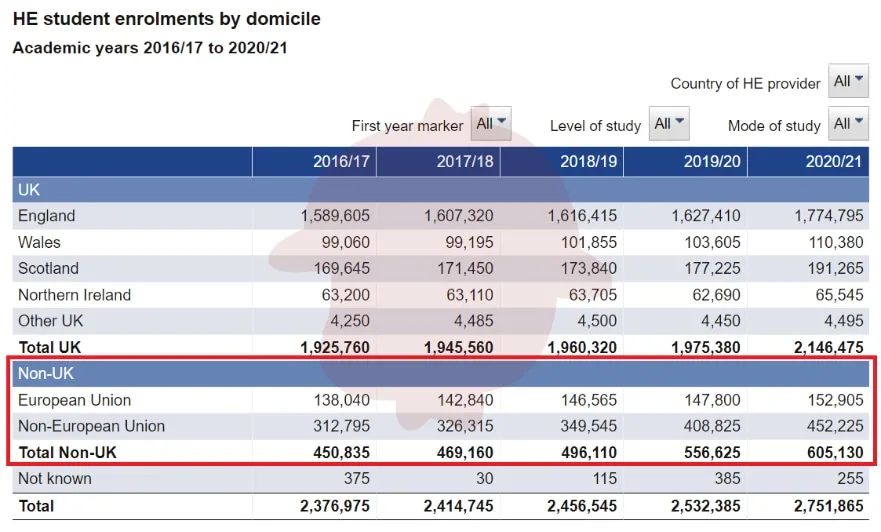Select the European Union row label
The height and width of the screenshot is (532, 881).
(x=74, y=400)
